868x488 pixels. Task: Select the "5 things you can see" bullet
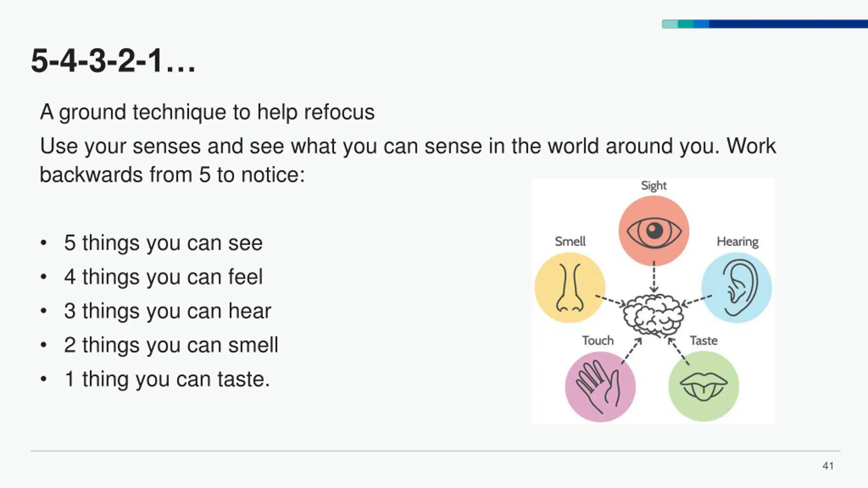(163, 243)
